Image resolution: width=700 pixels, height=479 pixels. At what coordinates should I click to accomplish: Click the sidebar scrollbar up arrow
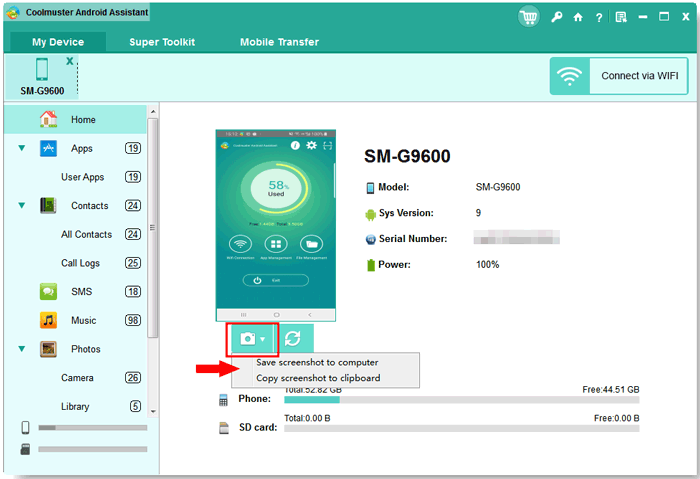click(x=153, y=111)
